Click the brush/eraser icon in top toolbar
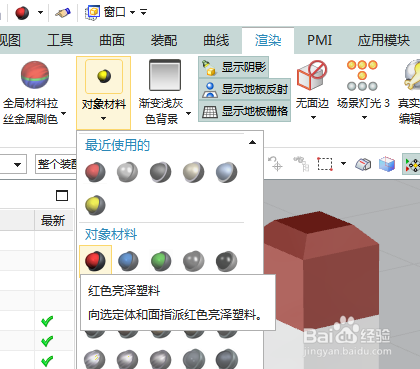 (63, 13)
